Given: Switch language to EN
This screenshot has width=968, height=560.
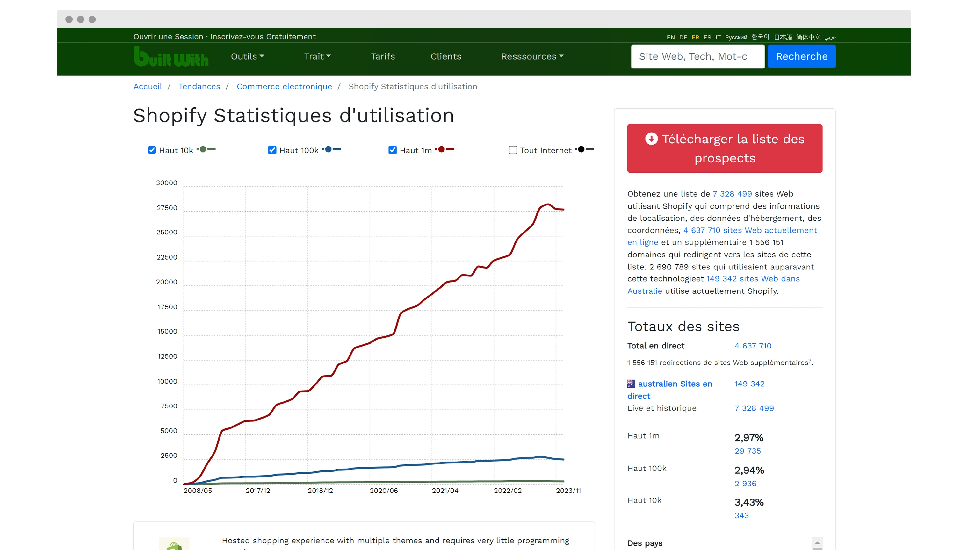Looking at the screenshot, I should click(671, 37).
